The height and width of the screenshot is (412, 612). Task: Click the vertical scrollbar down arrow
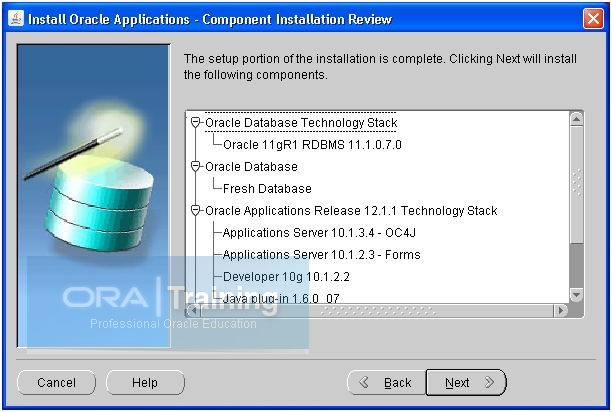coord(576,295)
